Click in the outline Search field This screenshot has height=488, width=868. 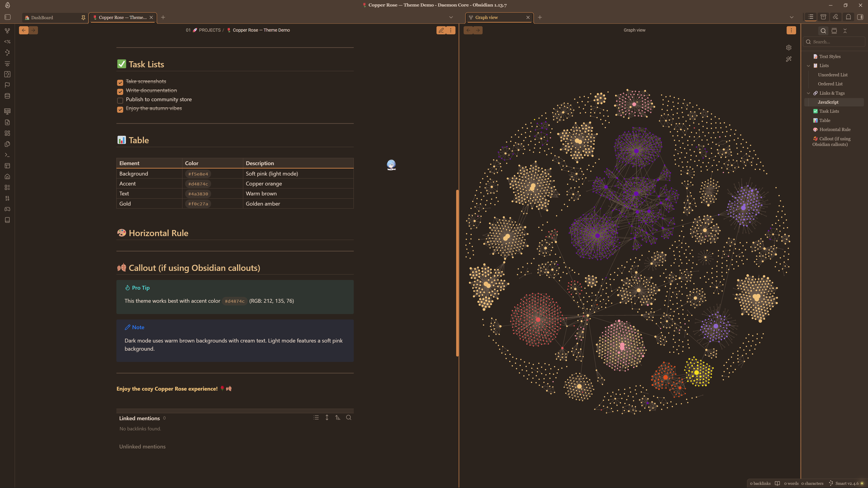click(834, 42)
